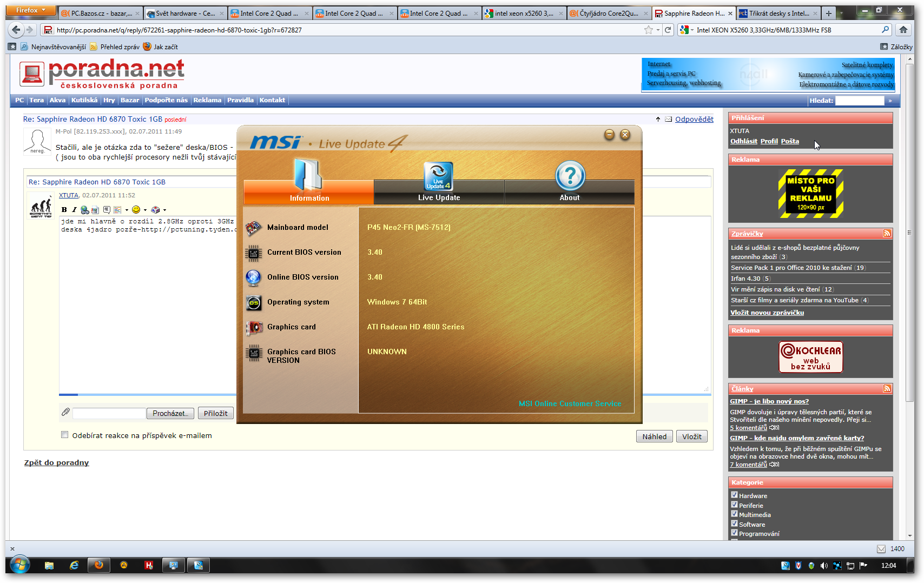This screenshot has width=924, height=583.
Task: Click the Current BIOS version chip icon
Action: click(x=254, y=253)
